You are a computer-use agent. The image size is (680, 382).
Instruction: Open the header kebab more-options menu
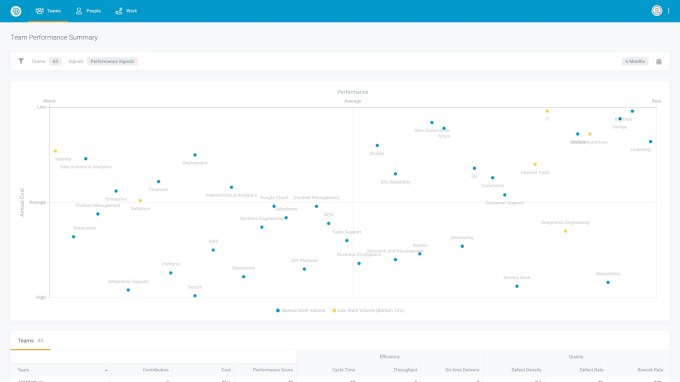pyautogui.click(x=668, y=11)
